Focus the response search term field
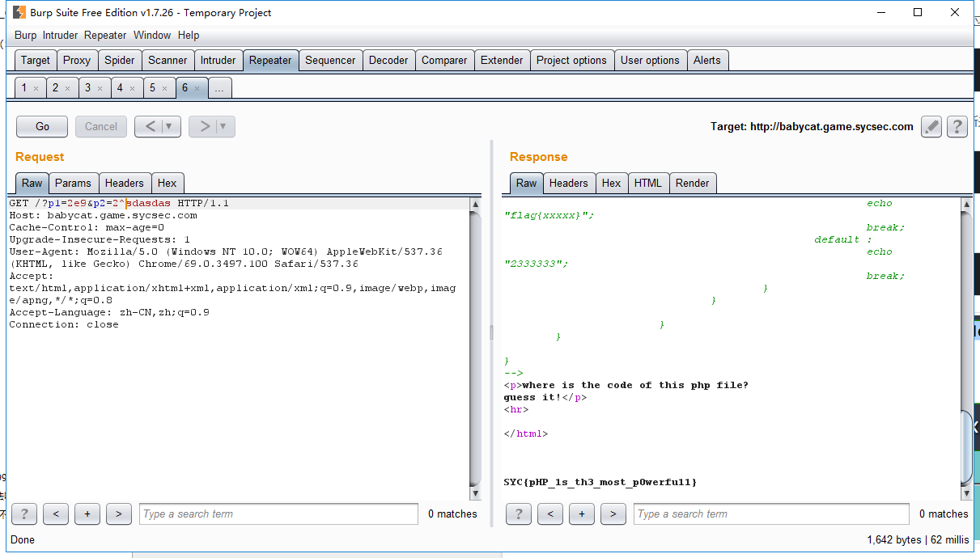The height and width of the screenshot is (558, 980). pos(773,514)
